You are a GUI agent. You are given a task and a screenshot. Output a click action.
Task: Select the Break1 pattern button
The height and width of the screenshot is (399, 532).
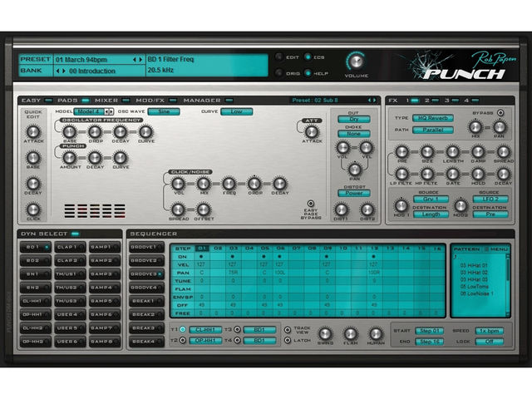tap(146, 301)
